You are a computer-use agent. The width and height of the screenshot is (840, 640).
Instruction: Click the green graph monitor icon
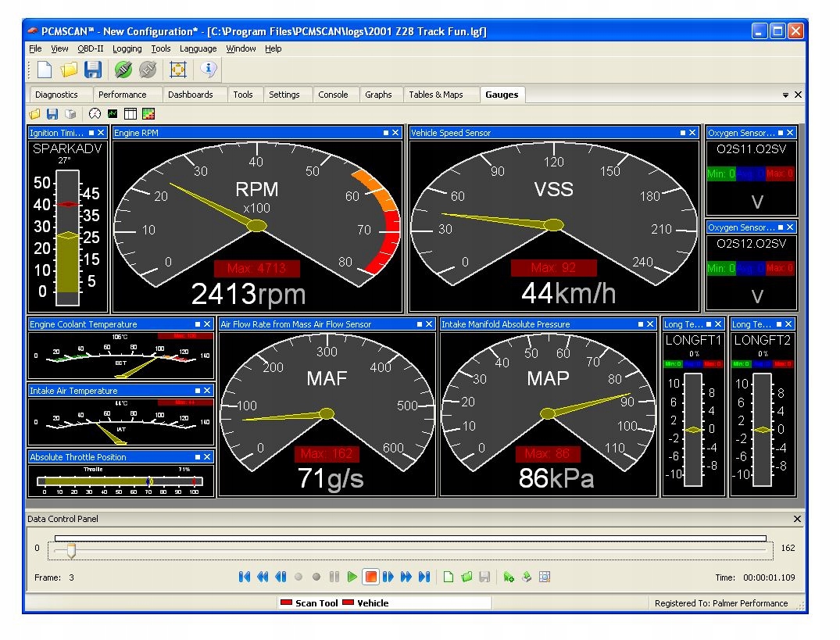pos(113,114)
